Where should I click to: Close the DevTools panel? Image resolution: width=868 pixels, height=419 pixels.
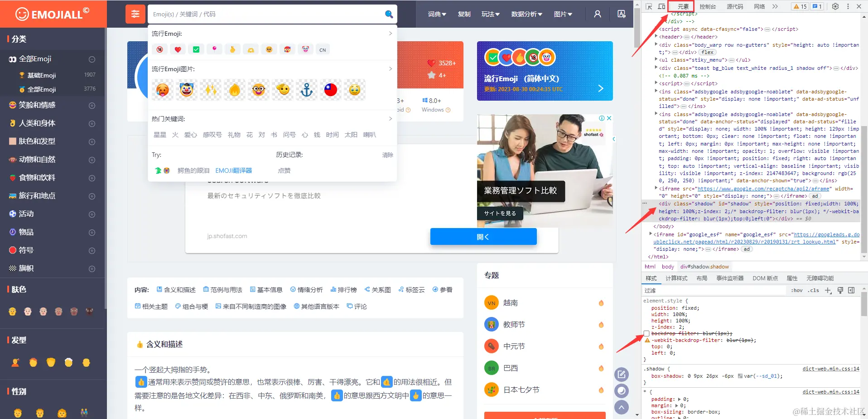pyautogui.click(x=859, y=6)
